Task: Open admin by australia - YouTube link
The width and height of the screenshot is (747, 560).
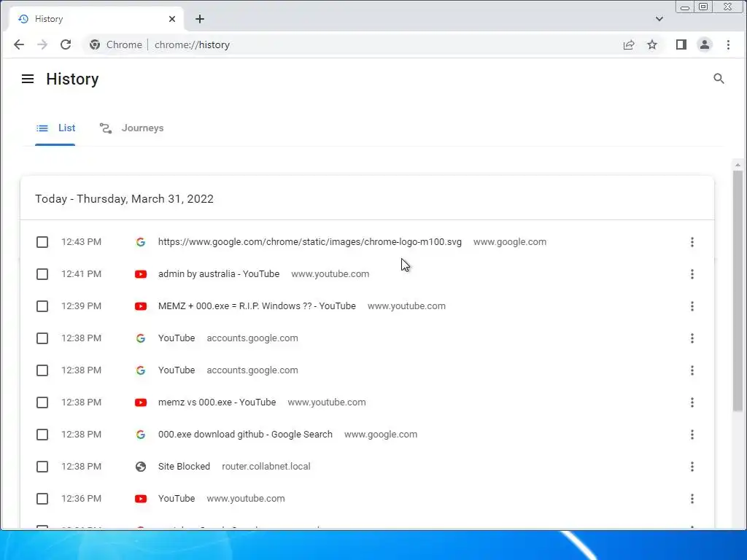Action: (219, 274)
